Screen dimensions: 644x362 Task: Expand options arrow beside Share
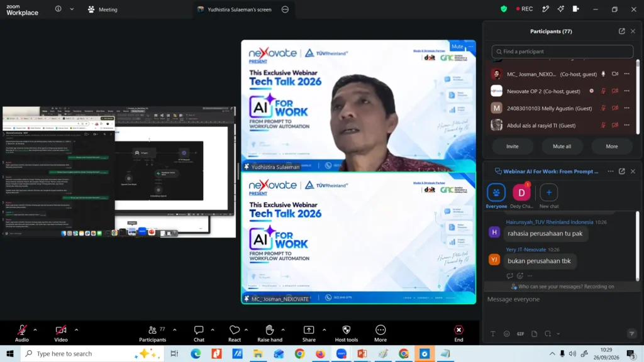pos(324,329)
